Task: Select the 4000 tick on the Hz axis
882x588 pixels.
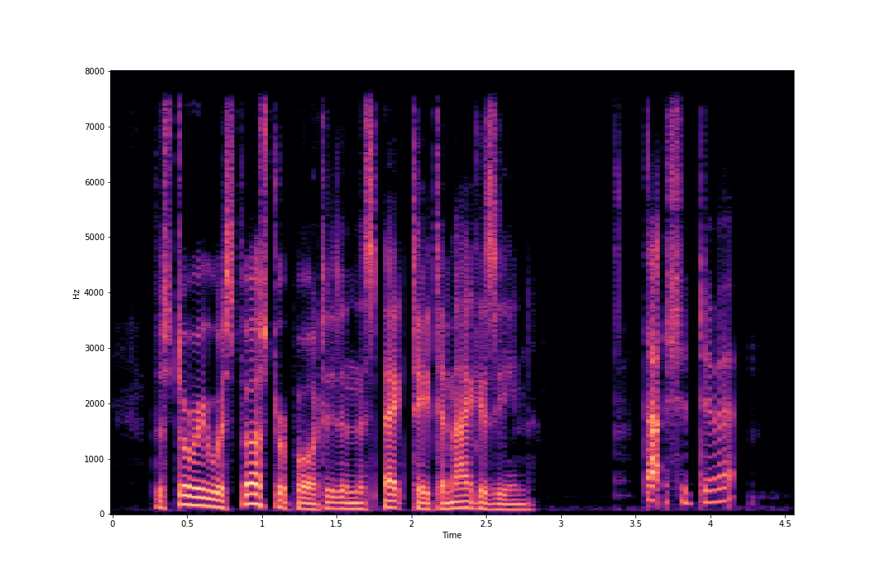Action: click(95, 292)
